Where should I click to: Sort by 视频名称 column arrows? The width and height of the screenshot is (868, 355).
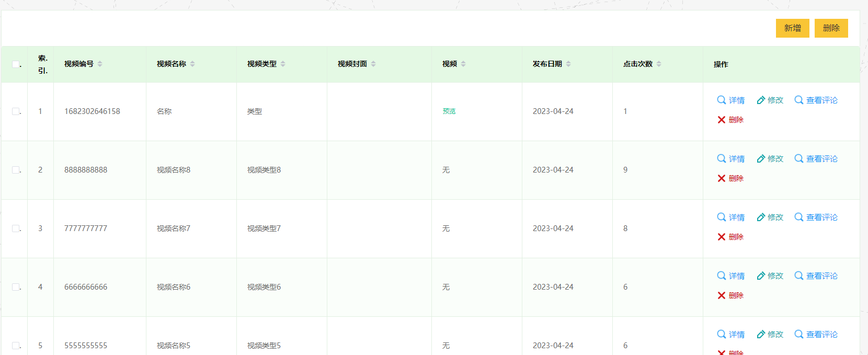tap(192, 64)
